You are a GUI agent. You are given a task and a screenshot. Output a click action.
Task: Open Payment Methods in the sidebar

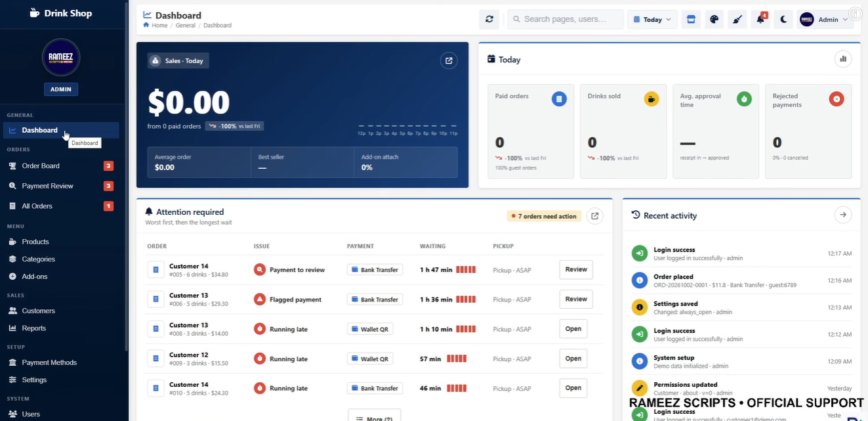coord(61,363)
